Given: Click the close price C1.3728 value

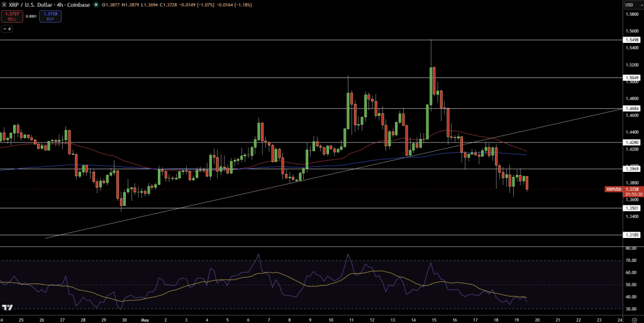Looking at the screenshot, I should (x=170, y=5).
